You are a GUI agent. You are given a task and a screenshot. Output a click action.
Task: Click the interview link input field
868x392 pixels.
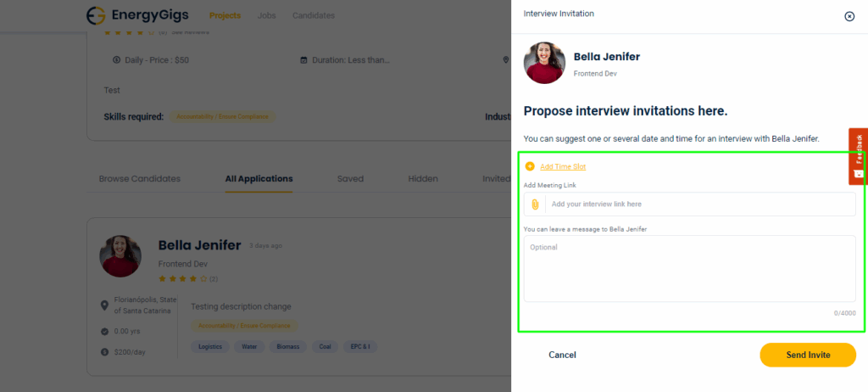tap(699, 204)
